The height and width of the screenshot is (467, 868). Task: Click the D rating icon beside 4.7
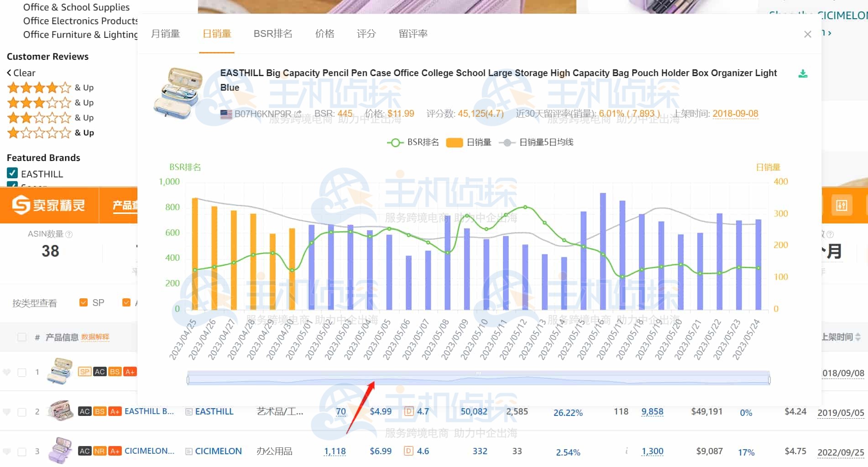tap(409, 411)
